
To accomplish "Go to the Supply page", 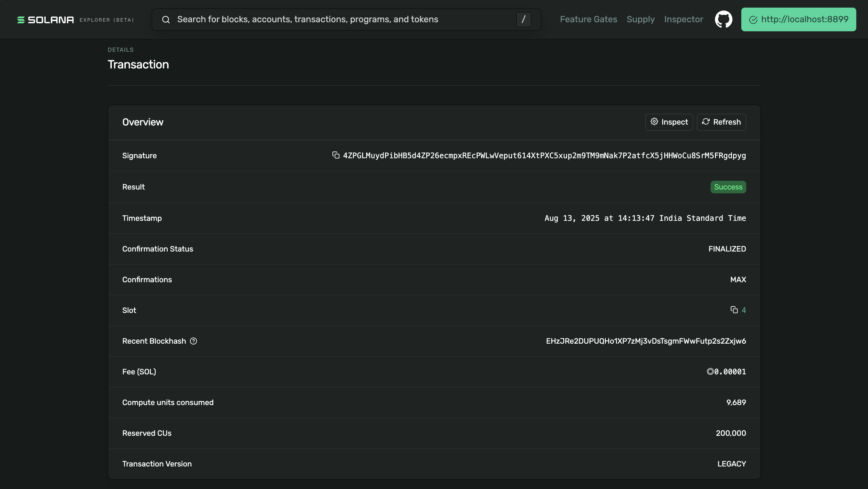I will coord(641,20).
